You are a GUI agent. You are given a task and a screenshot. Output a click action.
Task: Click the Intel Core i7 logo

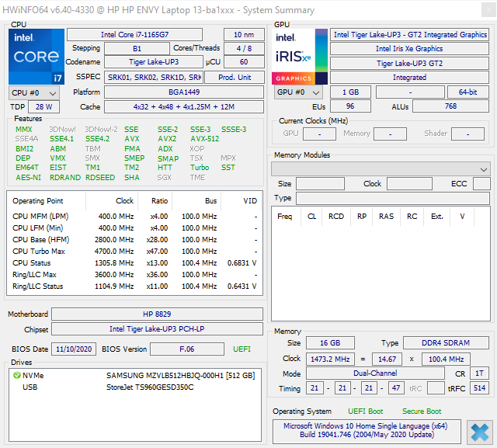point(36,56)
